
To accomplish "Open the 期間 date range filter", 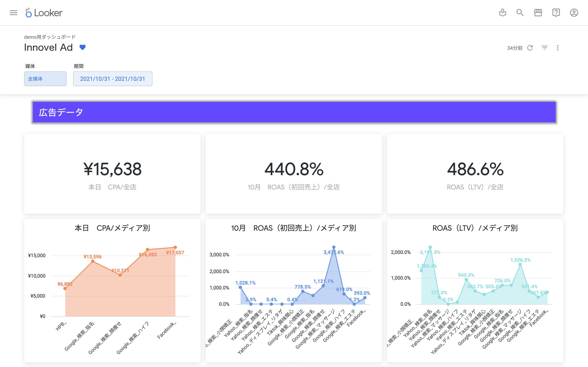I will click(112, 79).
